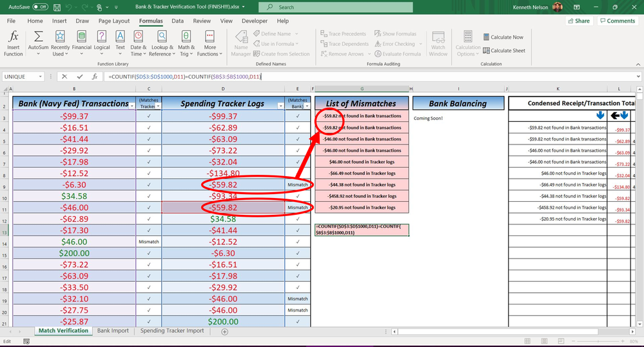Click the Share button

[x=579, y=21]
